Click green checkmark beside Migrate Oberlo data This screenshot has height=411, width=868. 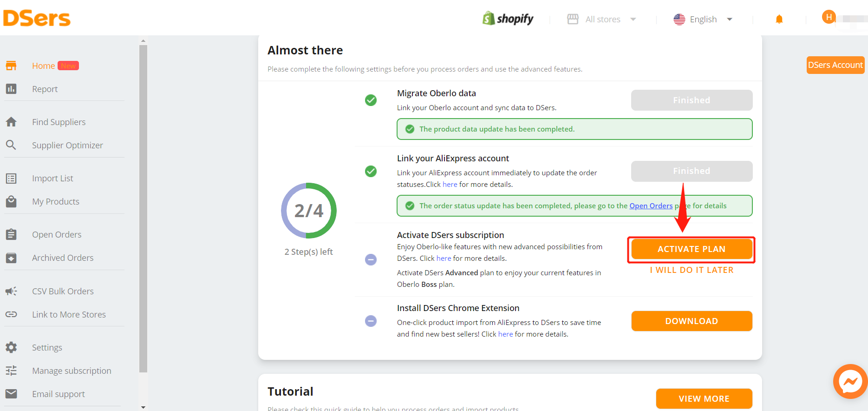click(x=371, y=100)
